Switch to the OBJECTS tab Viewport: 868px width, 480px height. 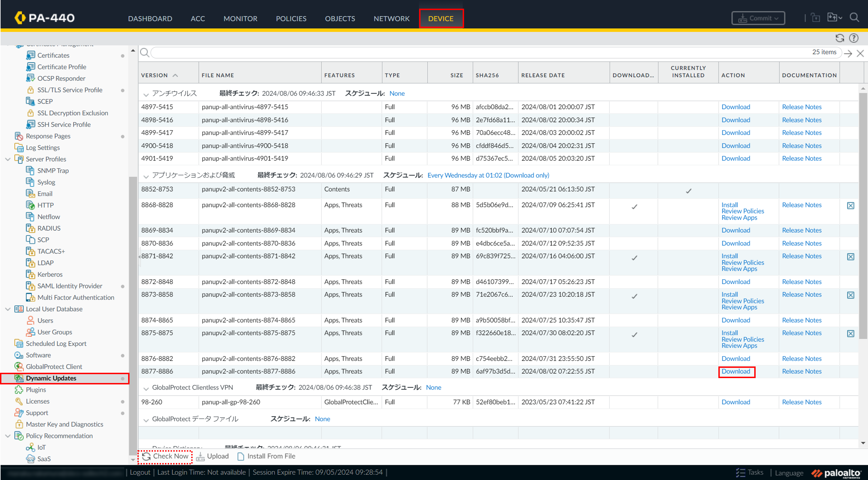(340, 19)
